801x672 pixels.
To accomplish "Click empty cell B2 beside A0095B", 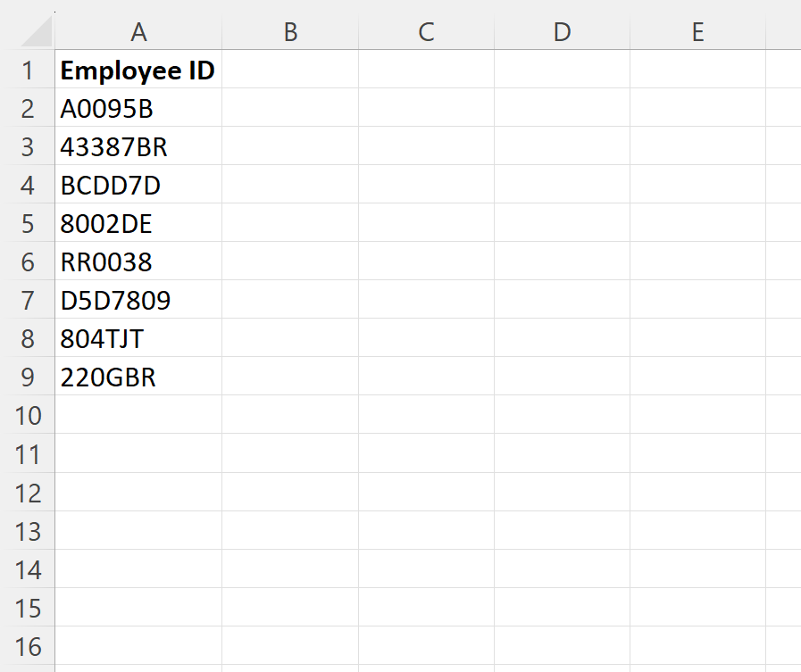I will [289, 108].
